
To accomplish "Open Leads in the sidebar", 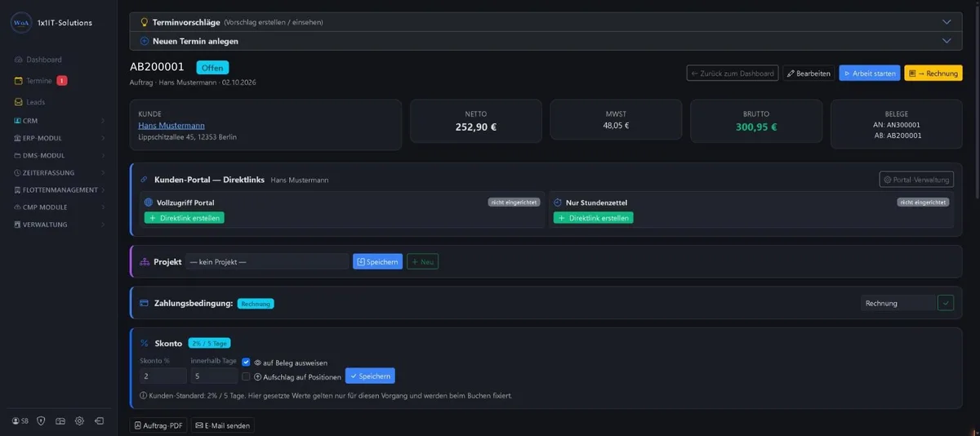I will click(x=29, y=102).
